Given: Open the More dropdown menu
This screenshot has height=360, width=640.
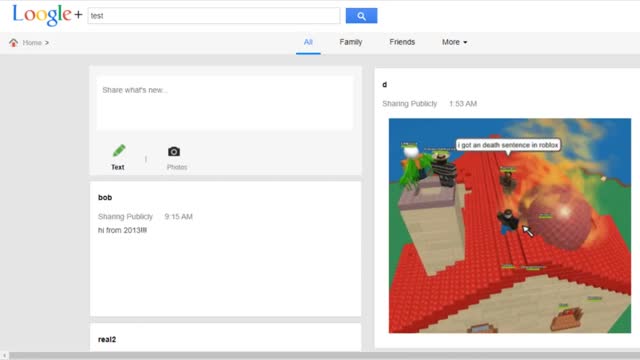Looking at the screenshot, I should coord(454,42).
